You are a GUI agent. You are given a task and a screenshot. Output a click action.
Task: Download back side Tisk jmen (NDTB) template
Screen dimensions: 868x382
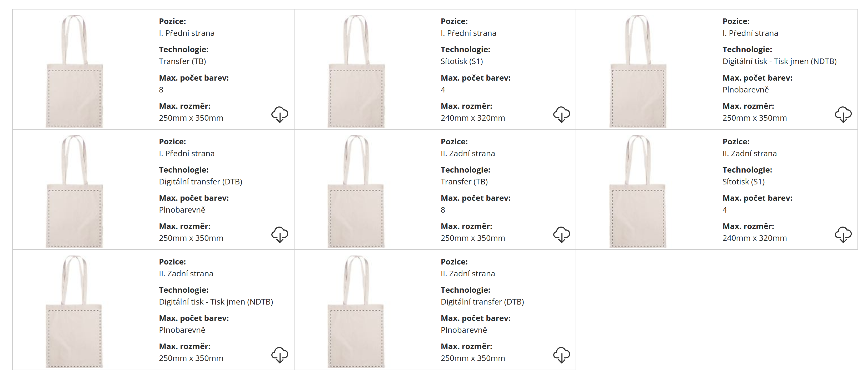pos(280,355)
